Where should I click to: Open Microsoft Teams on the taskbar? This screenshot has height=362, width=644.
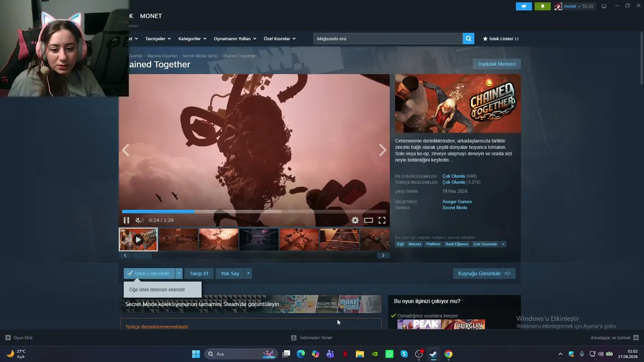point(330,354)
